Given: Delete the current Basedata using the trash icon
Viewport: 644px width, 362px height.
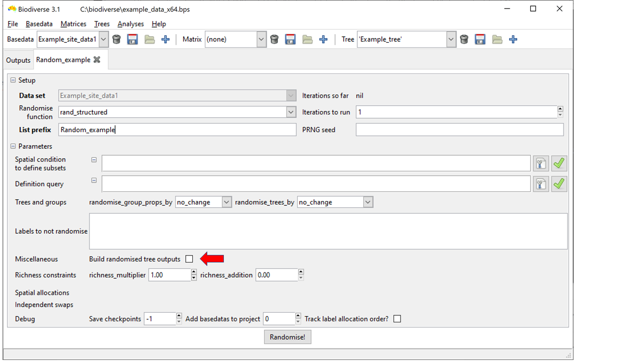Looking at the screenshot, I should pyautogui.click(x=116, y=39).
